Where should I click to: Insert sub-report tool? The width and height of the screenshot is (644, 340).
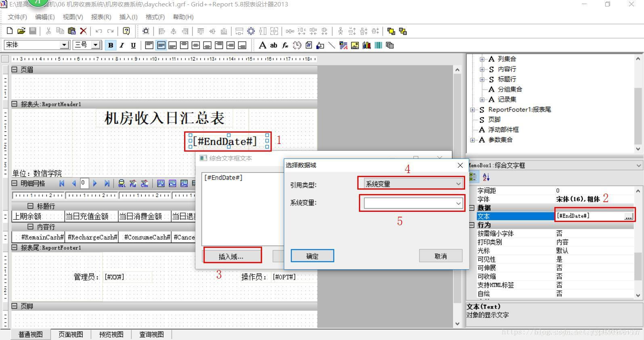(x=390, y=45)
